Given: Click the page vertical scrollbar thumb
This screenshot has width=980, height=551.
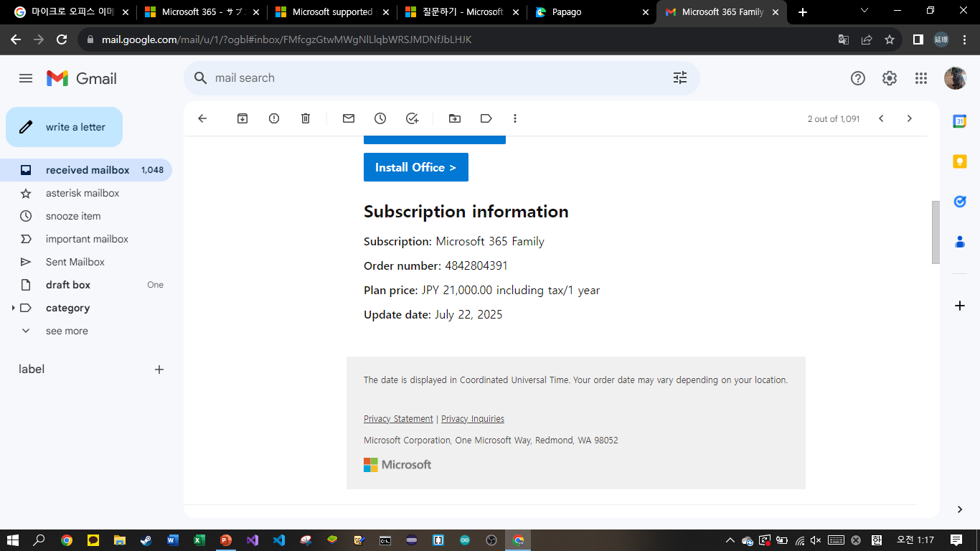Looking at the screenshot, I should tap(936, 232).
